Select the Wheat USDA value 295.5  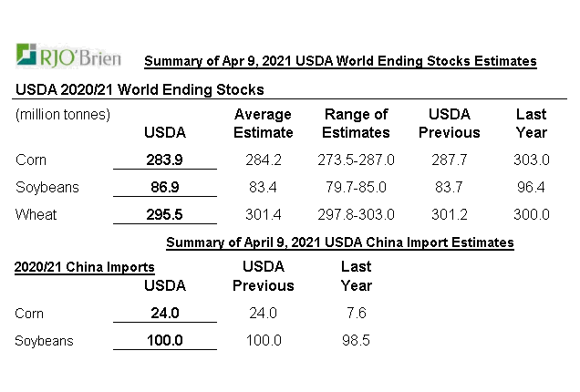[164, 214]
